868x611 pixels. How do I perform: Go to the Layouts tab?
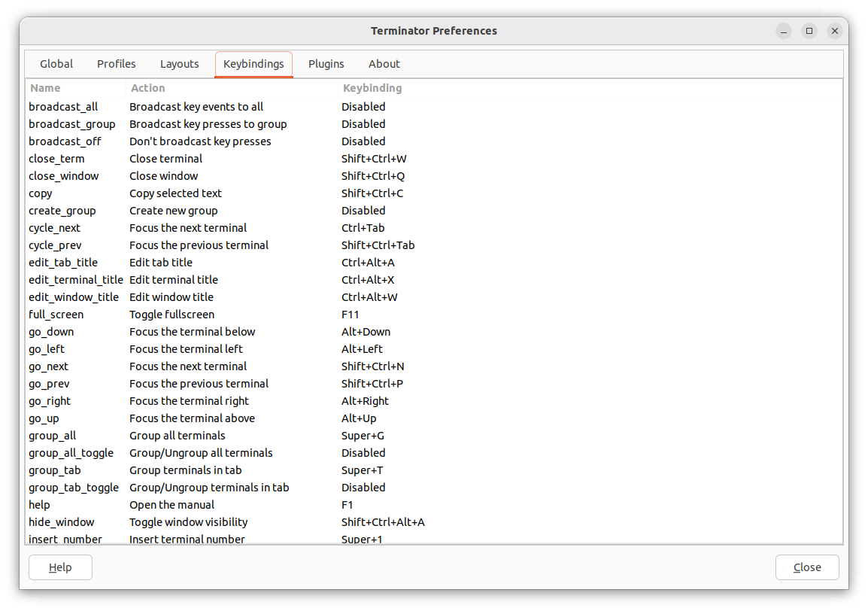[x=179, y=64]
